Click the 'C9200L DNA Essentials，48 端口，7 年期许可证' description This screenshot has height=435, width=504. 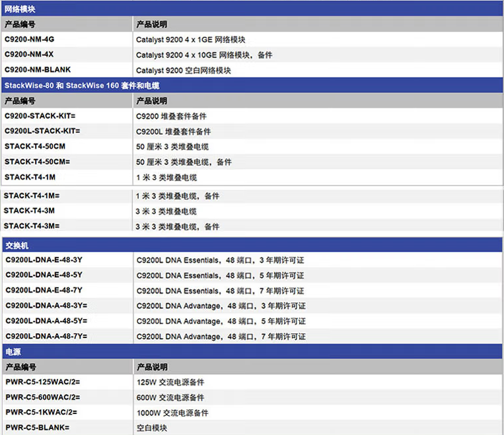[220, 291]
